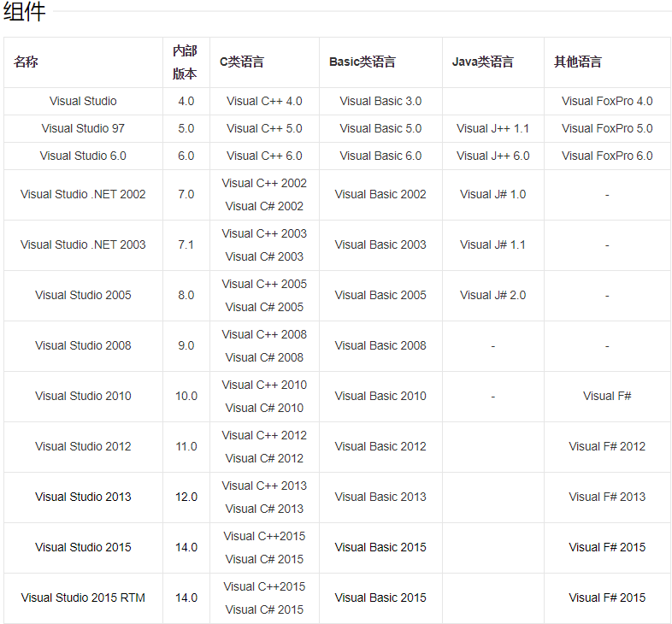This screenshot has width=672, height=624.
Task: Select the Basic类语言 column header
Action: coord(363,62)
